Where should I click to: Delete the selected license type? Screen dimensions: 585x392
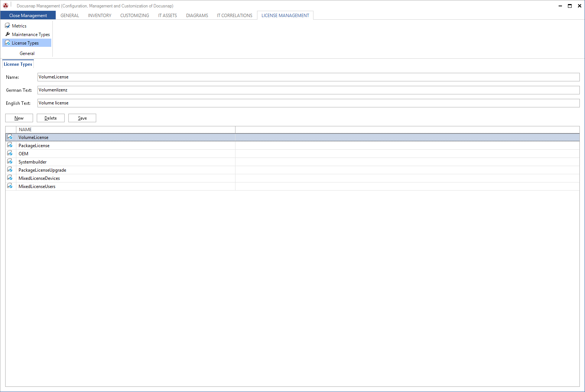coord(51,118)
